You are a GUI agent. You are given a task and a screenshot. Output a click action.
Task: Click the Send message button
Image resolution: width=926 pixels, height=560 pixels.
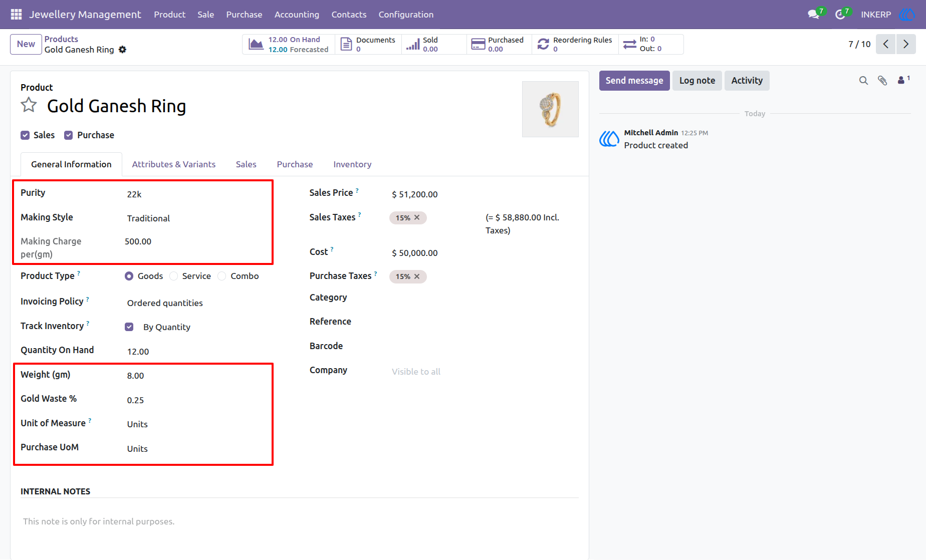(x=634, y=81)
